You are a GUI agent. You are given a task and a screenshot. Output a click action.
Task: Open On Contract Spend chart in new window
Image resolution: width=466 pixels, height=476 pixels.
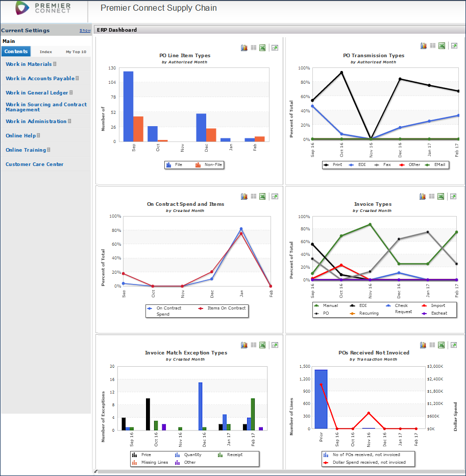click(x=274, y=196)
